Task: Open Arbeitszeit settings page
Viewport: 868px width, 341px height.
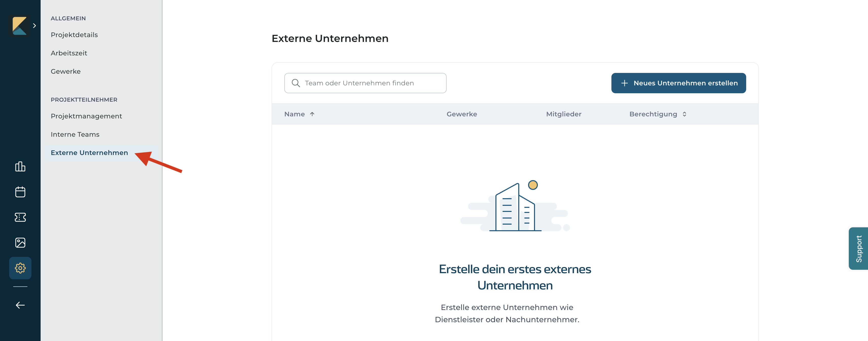Action: 69,53
